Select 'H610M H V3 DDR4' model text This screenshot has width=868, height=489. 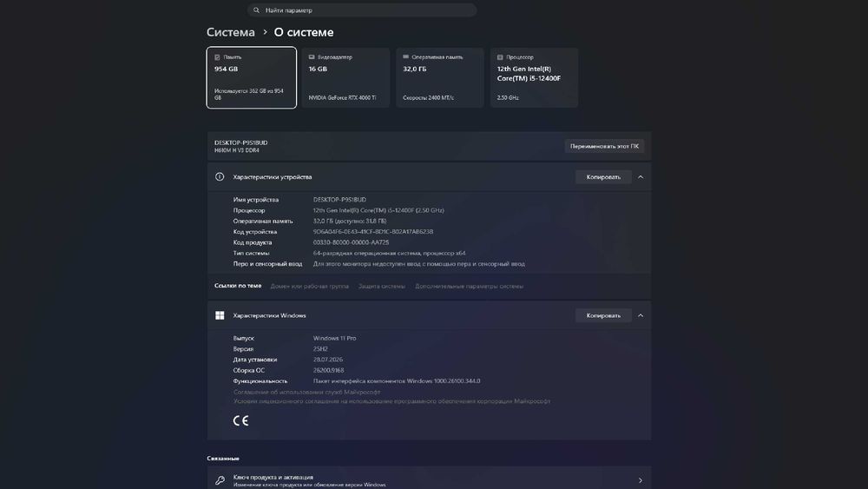coord(236,150)
